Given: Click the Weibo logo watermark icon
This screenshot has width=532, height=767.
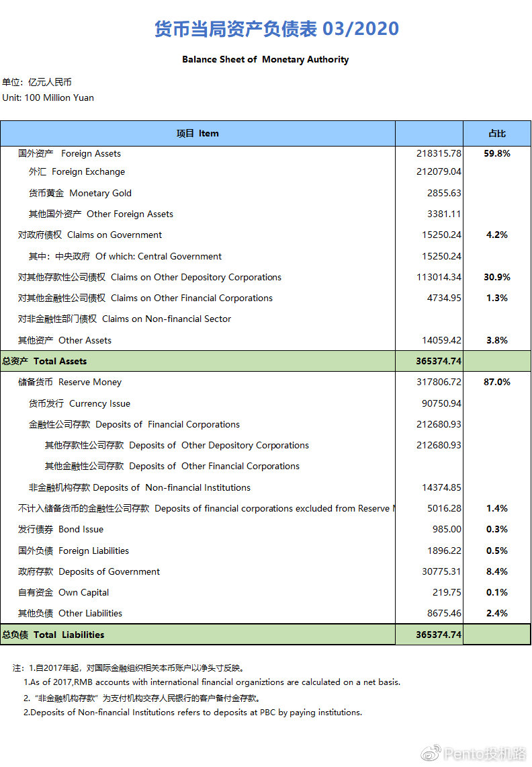Looking at the screenshot, I should pyautogui.click(x=431, y=753).
